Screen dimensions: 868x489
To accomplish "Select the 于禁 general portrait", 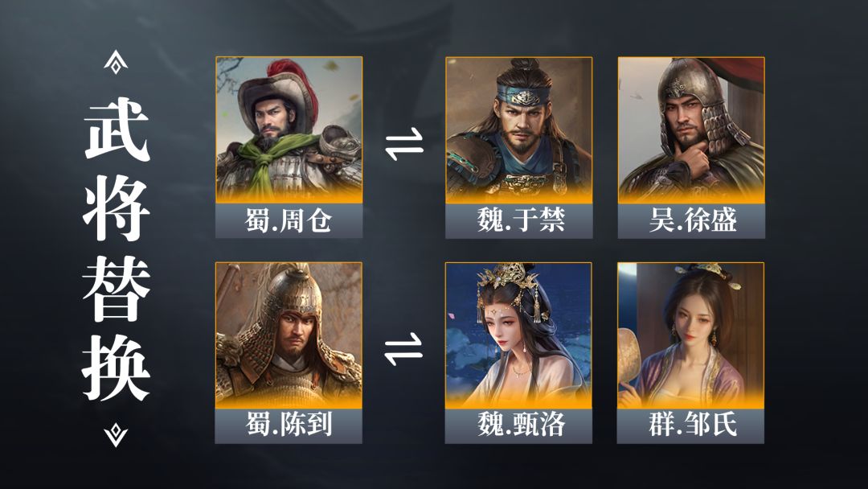I will point(518,129).
